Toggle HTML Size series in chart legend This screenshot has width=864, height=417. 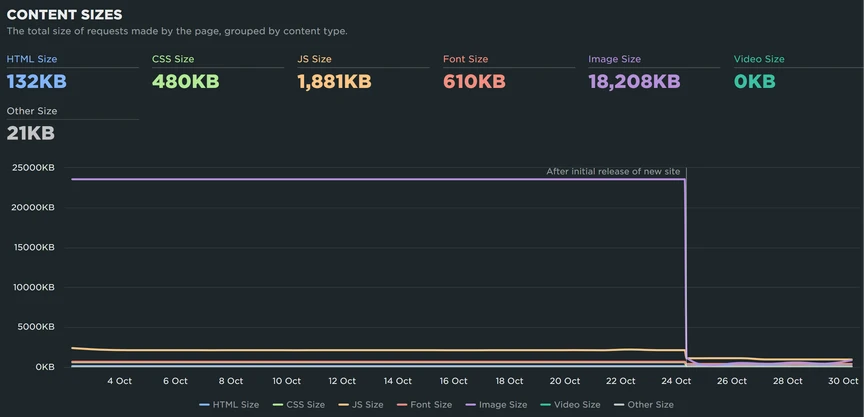tap(229, 405)
